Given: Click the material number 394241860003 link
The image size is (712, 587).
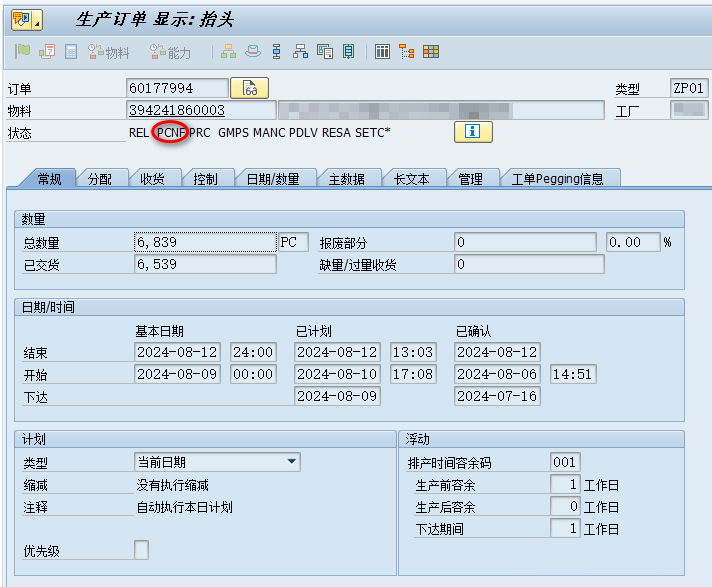Looking at the screenshot, I should pyautogui.click(x=176, y=110).
